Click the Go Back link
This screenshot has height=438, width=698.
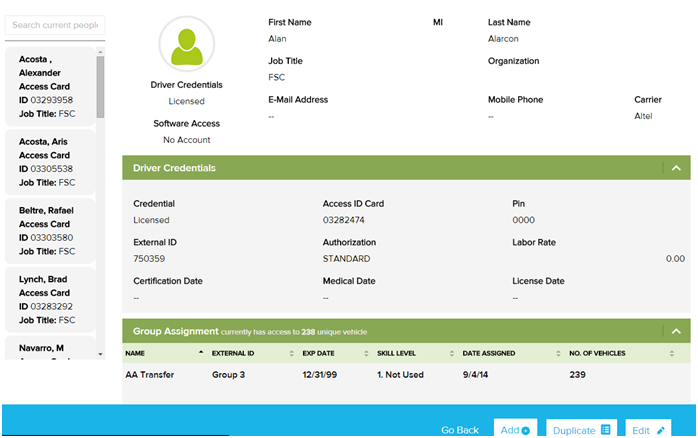tap(460, 430)
